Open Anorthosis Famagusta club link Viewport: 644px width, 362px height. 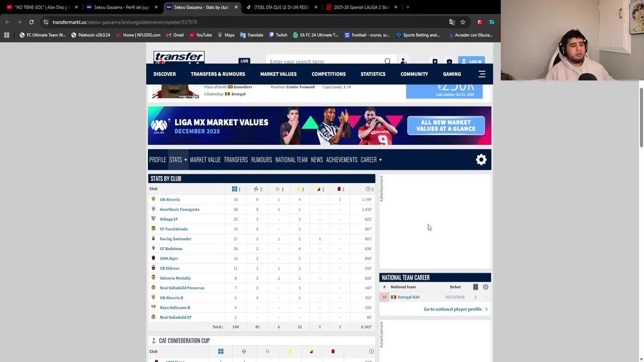pyautogui.click(x=180, y=209)
